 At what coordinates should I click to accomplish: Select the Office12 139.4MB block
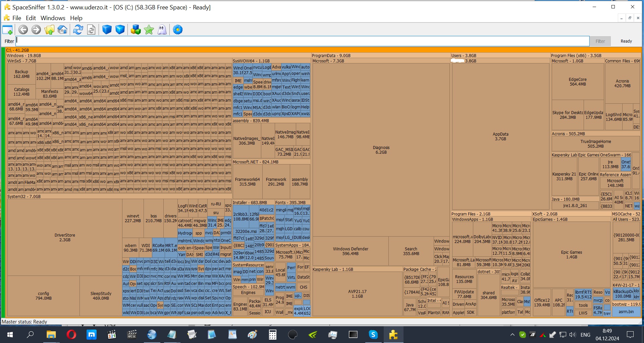pos(542,303)
